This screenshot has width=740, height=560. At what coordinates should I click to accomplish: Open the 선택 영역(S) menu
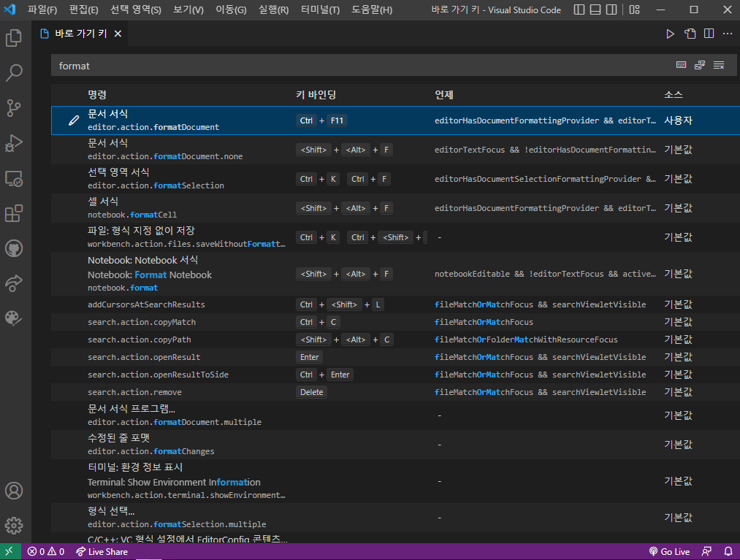[136, 10]
